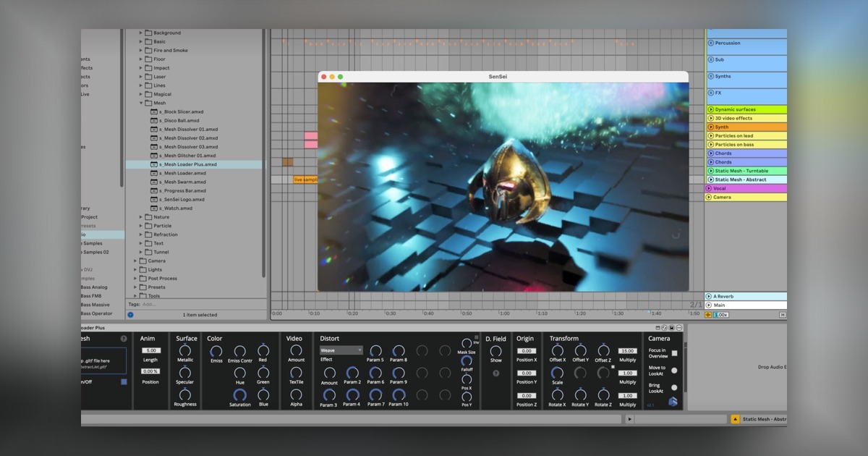
Task: Expand the Fire and Smoke folder
Action: click(141, 51)
